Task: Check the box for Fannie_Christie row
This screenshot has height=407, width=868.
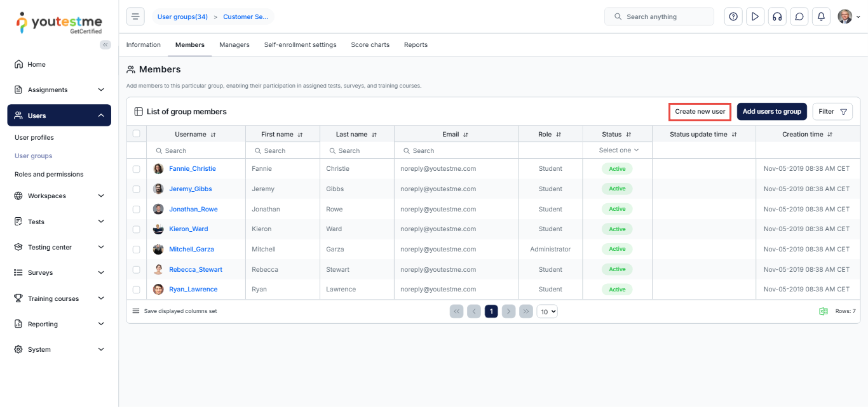Action: tap(136, 169)
